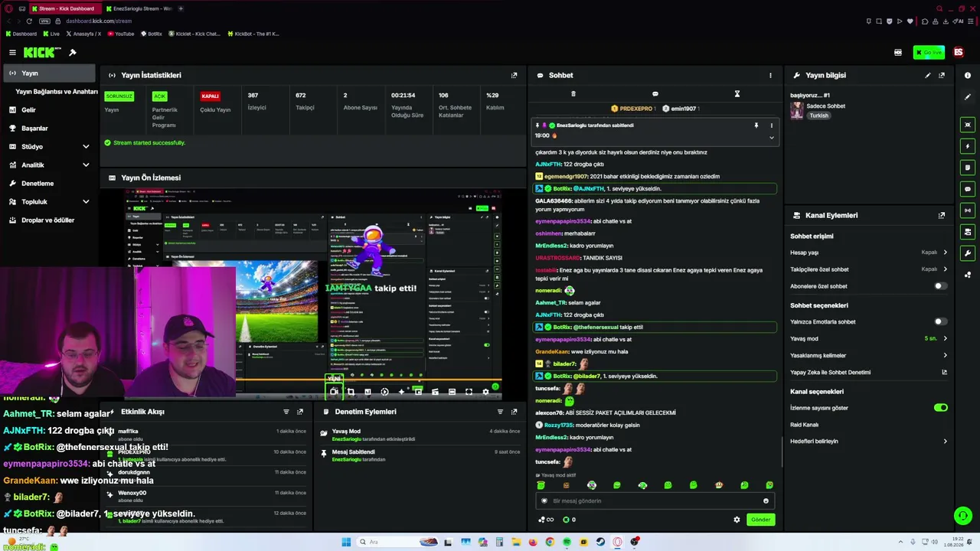980x551 pixels.
Task: Pop out the Yayın İstatistikleri panel
Action: pyautogui.click(x=514, y=75)
